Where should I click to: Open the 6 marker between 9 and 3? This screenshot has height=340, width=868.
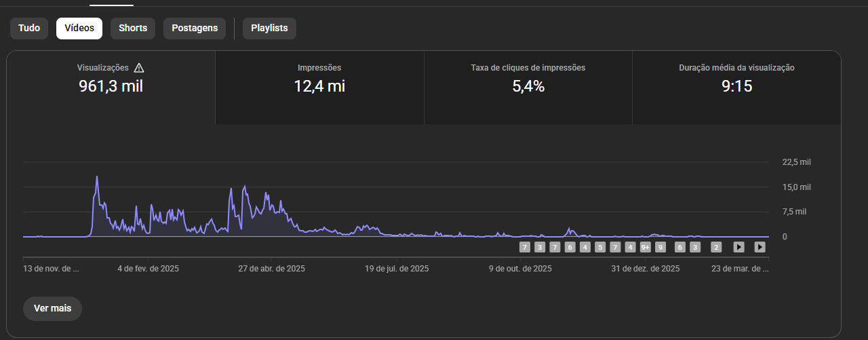coord(680,247)
